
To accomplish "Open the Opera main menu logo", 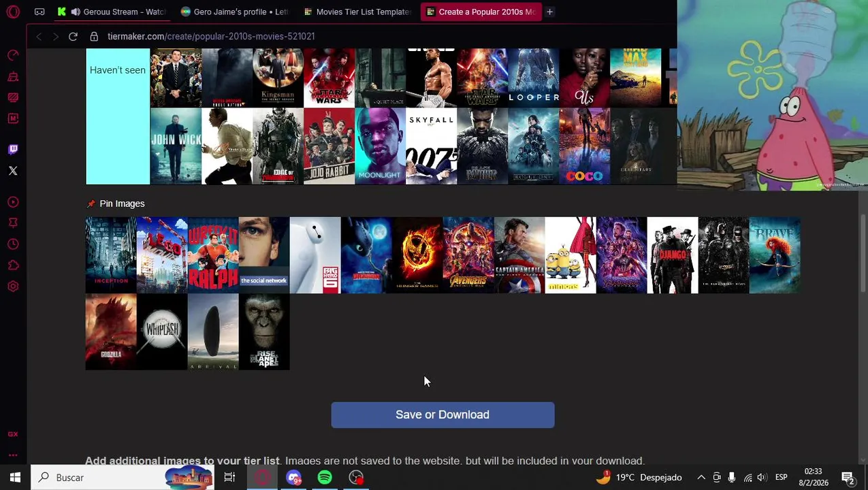I will pos(13,12).
